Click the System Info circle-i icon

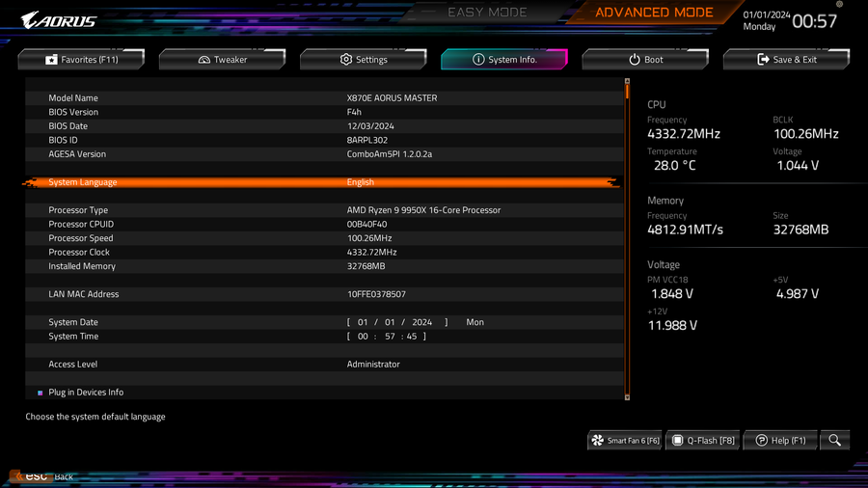tap(478, 59)
